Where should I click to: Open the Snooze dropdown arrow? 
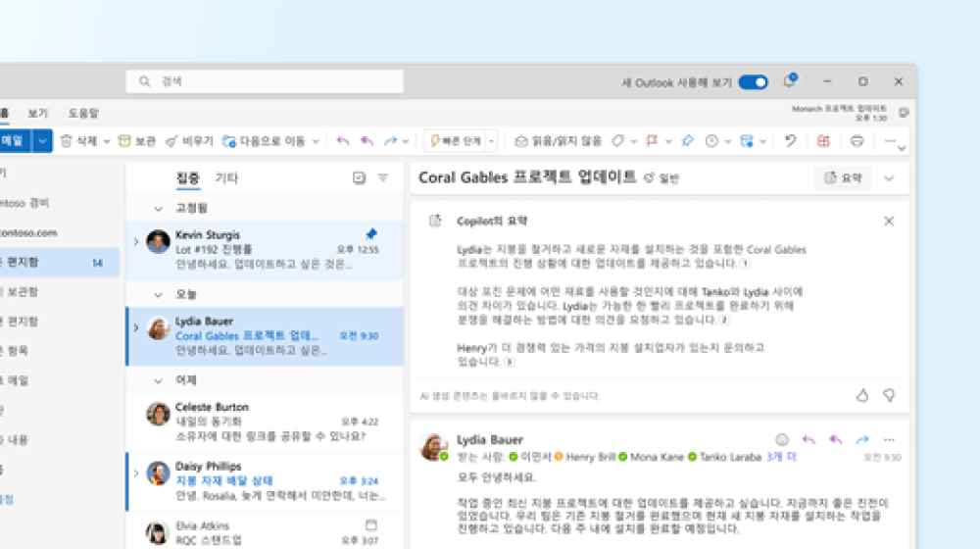(x=727, y=141)
